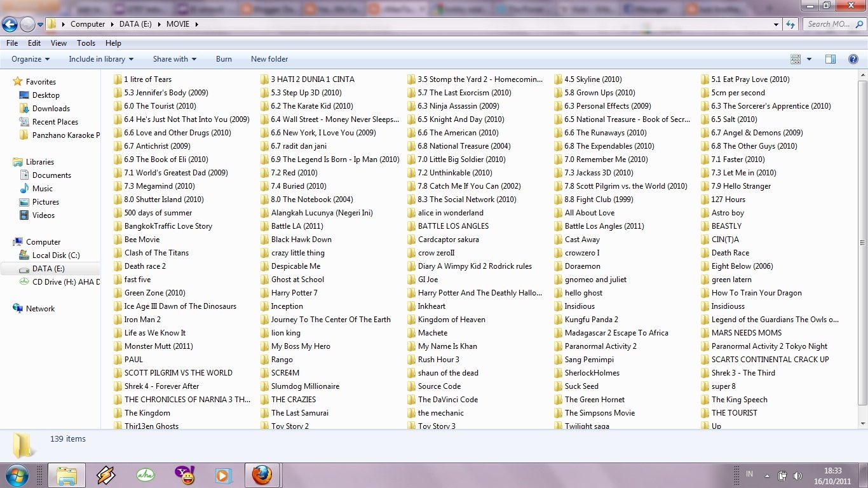Image resolution: width=868 pixels, height=488 pixels.
Task: Click the Windows Explorer taskbar icon
Action: (66, 475)
